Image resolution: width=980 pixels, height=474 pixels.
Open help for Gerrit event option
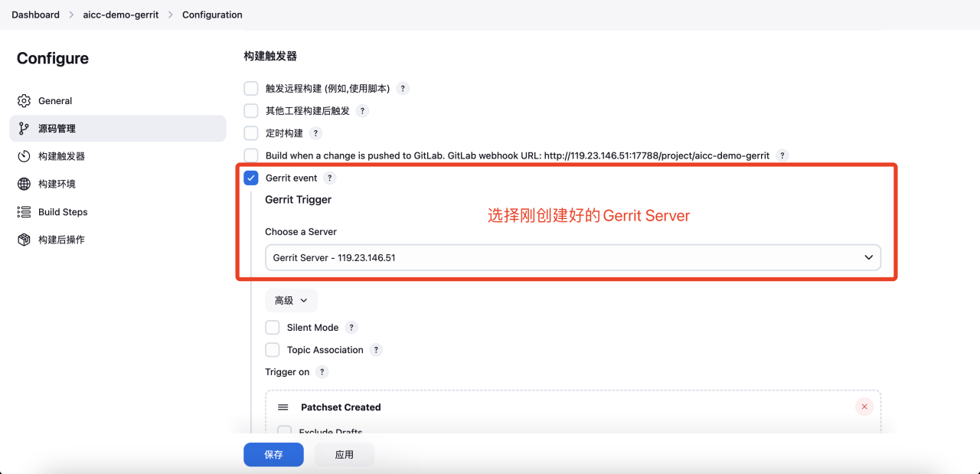point(329,178)
